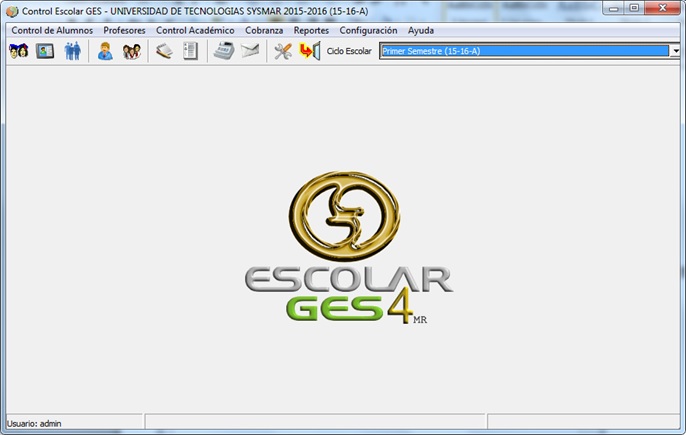This screenshot has height=435, width=686.
Task: Click the stacked books toolbar icon
Action: [163, 51]
